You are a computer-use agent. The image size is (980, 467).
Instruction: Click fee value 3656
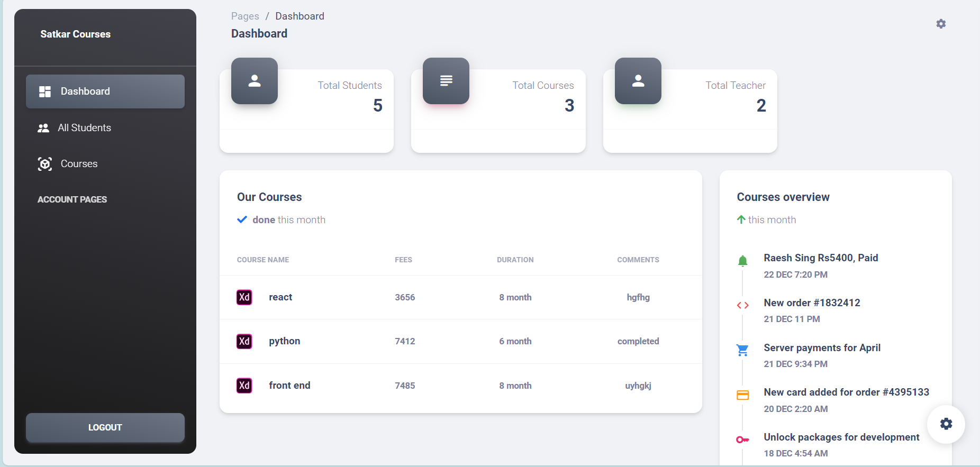click(x=405, y=297)
